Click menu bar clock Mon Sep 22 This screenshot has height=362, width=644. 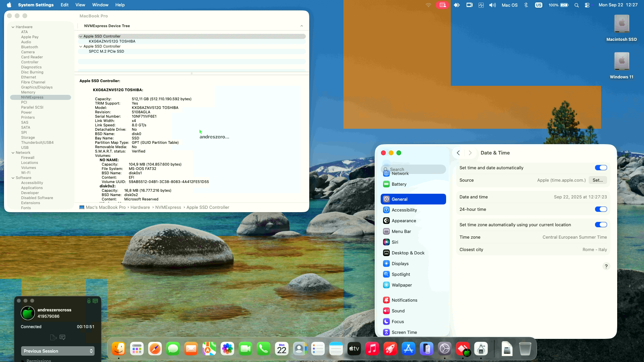tap(618, 5)
